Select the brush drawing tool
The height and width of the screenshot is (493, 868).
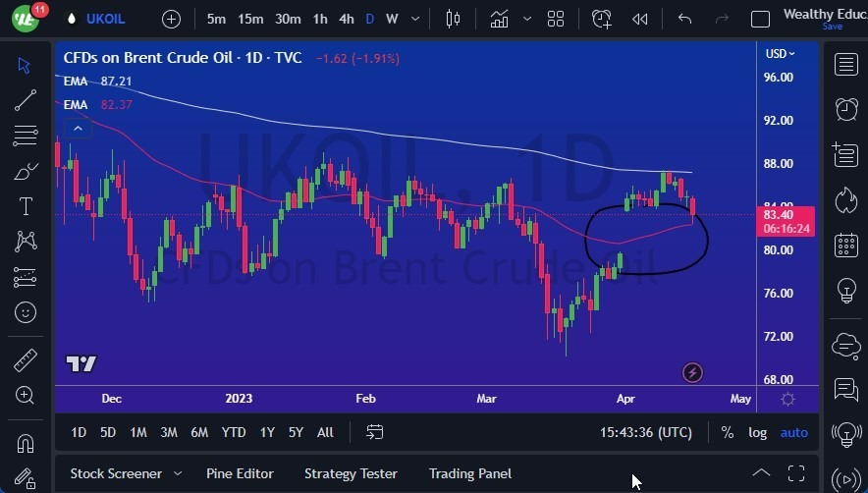pyautogui.click(x=26, y=172)
